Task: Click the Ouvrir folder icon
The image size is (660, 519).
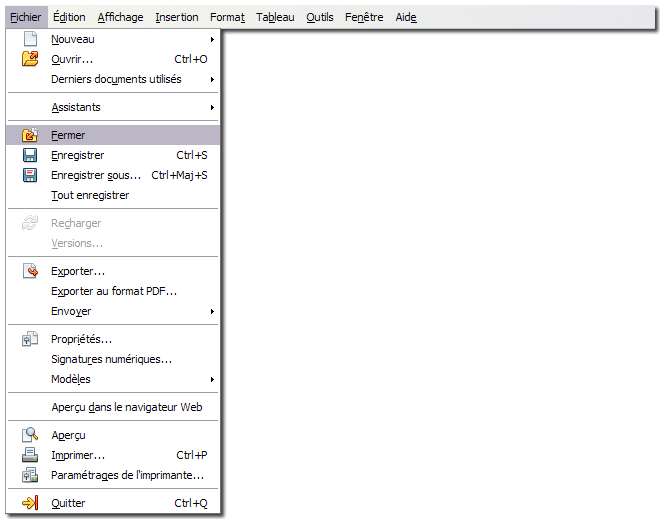Action: click(30, 59)
